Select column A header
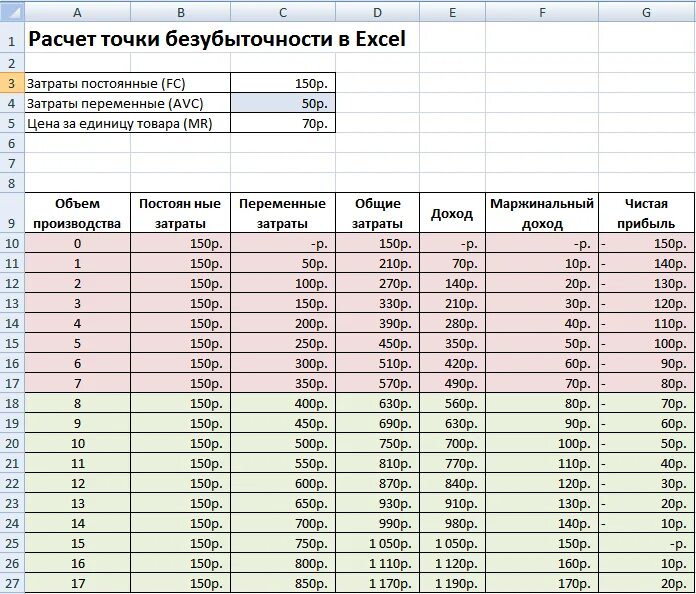Screen dimensions: 696x594 [77, 12]
